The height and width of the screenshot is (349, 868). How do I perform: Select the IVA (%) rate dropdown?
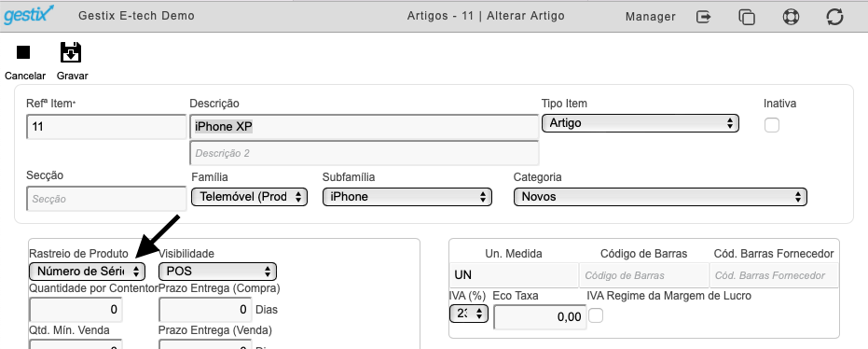coord(468,314)
